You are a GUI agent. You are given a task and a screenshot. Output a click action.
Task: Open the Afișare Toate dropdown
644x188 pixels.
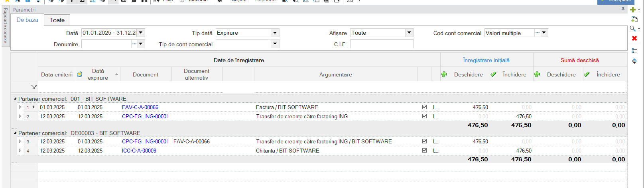pos(409,33)
